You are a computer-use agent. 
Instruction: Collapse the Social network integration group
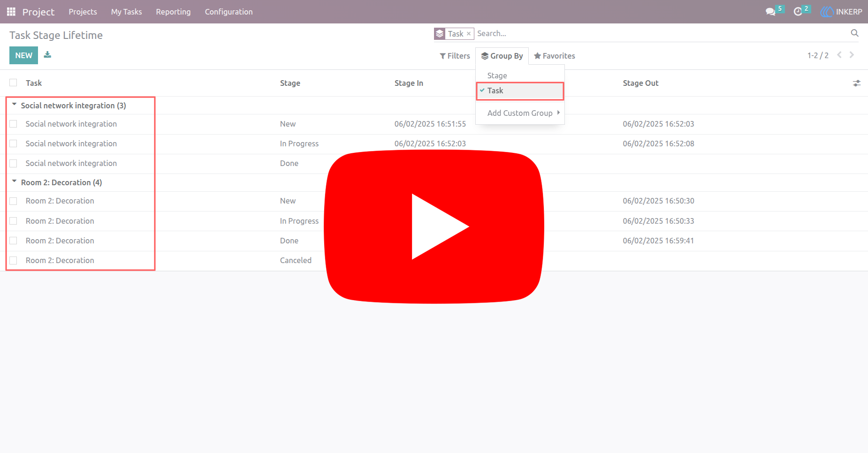pos(14,104)
